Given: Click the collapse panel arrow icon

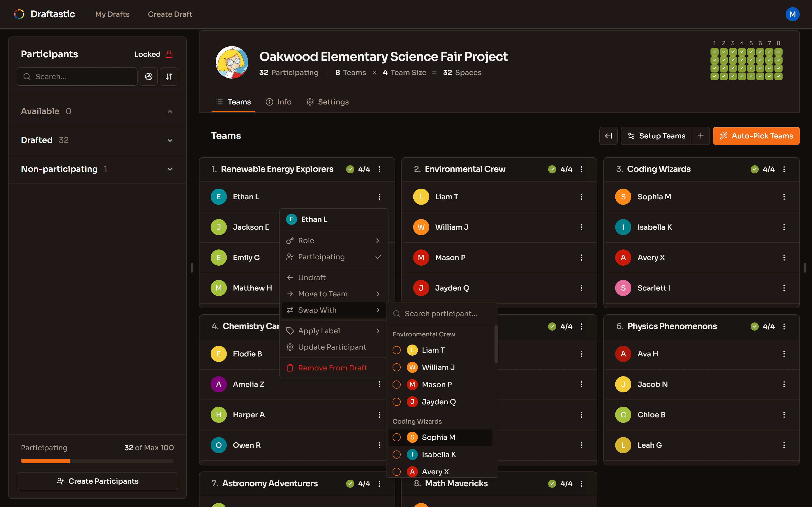Looking at the screenshot, I should pyautogui.click(x=608, y=136).
